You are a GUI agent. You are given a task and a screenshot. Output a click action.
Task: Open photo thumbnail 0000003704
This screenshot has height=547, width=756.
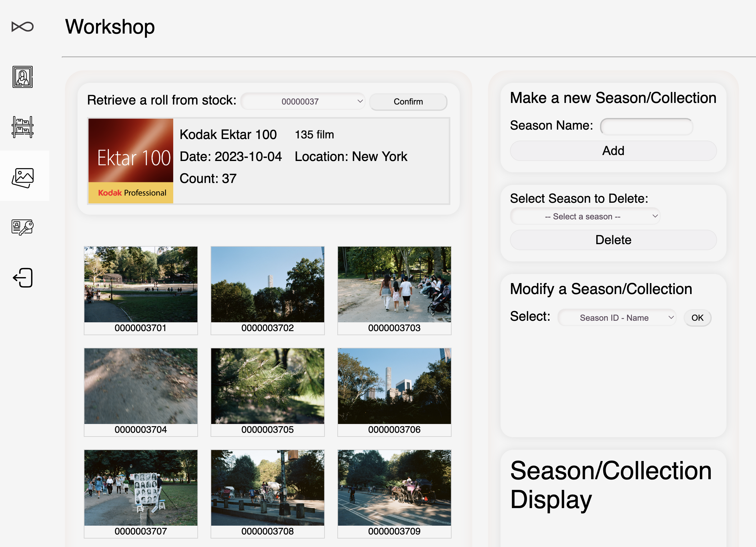tap(141, 392)
